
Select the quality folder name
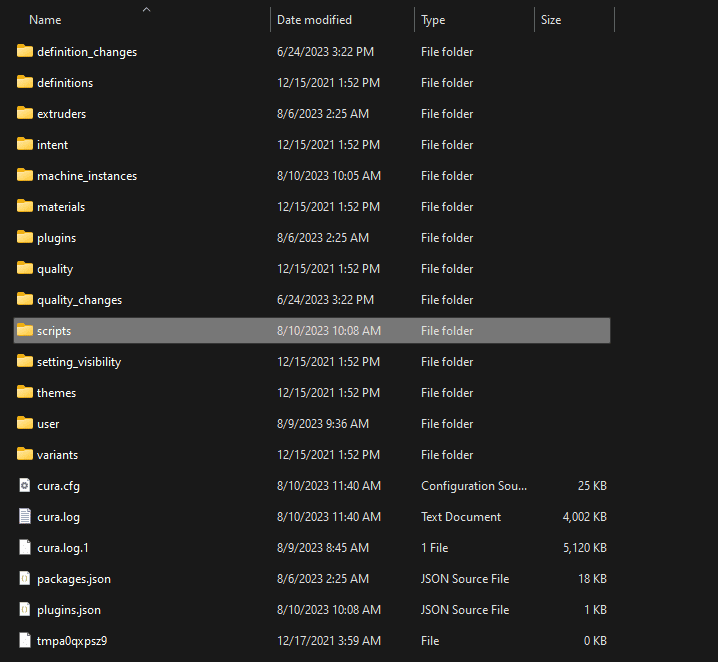(55, 269)
